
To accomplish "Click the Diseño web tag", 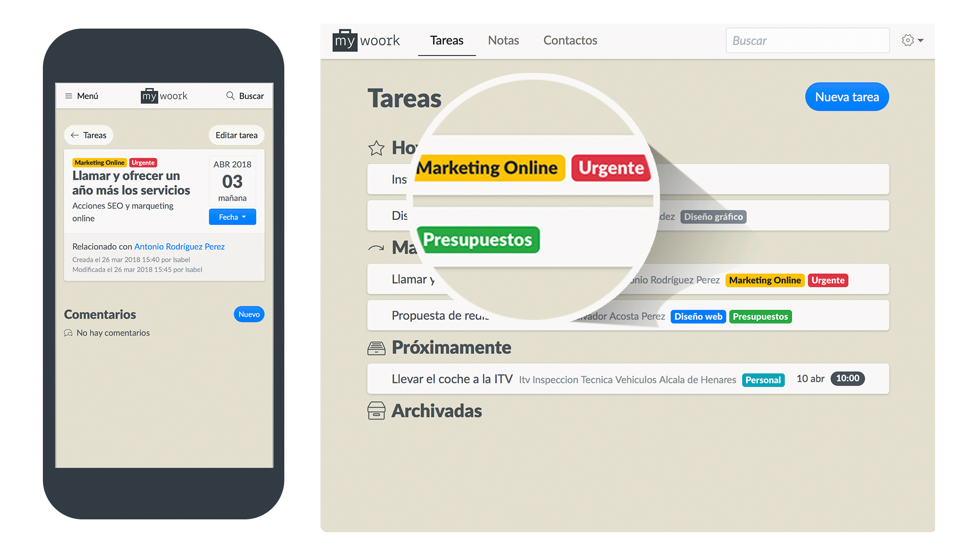I will 698,316.
